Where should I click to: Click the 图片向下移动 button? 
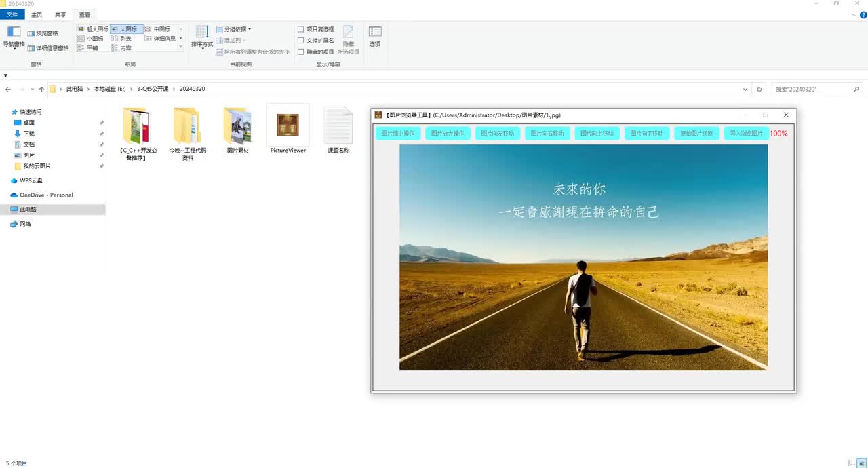647,134
